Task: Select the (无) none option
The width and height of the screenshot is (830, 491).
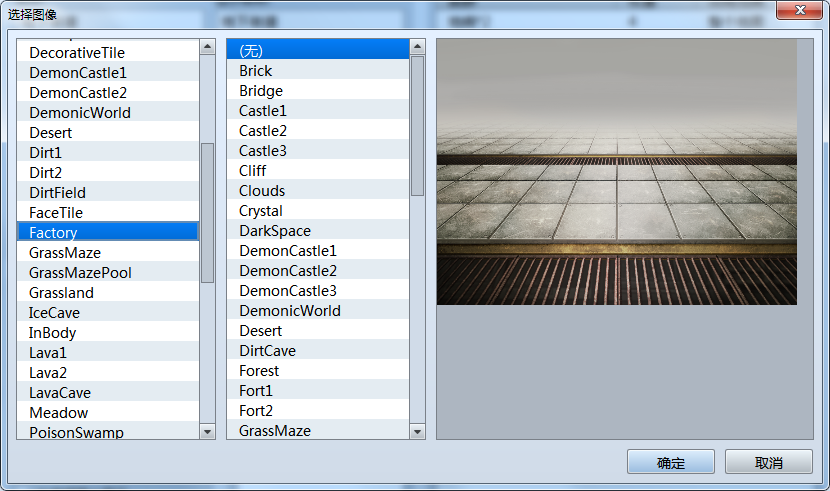Action: click(x=318, y=50)
